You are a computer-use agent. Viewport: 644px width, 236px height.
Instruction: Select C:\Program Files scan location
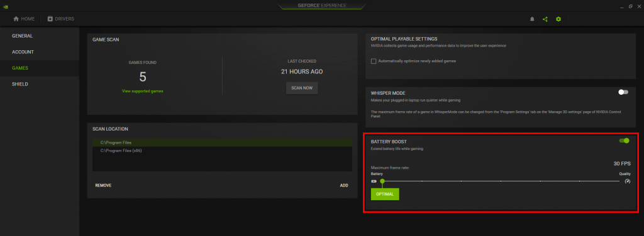(x=222, y=142)
